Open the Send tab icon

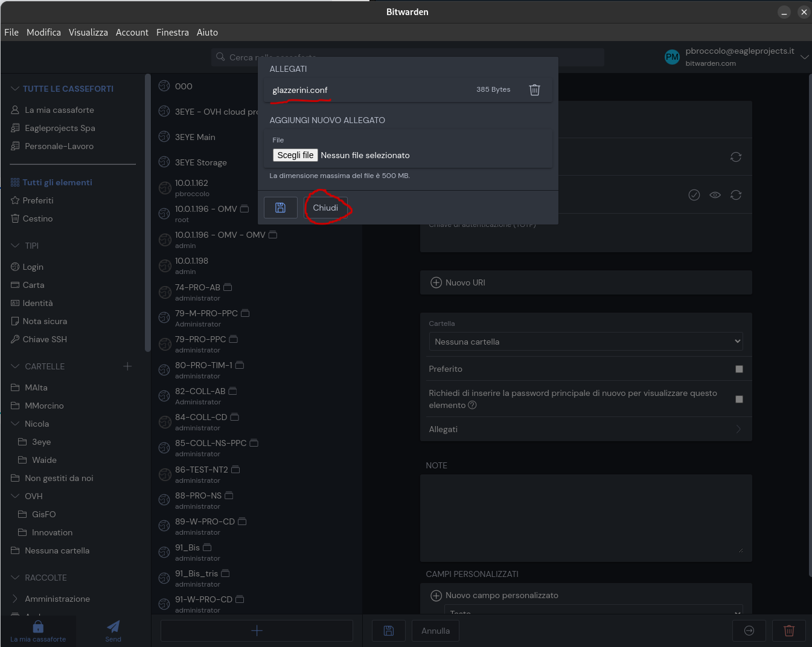coord(113,630)
